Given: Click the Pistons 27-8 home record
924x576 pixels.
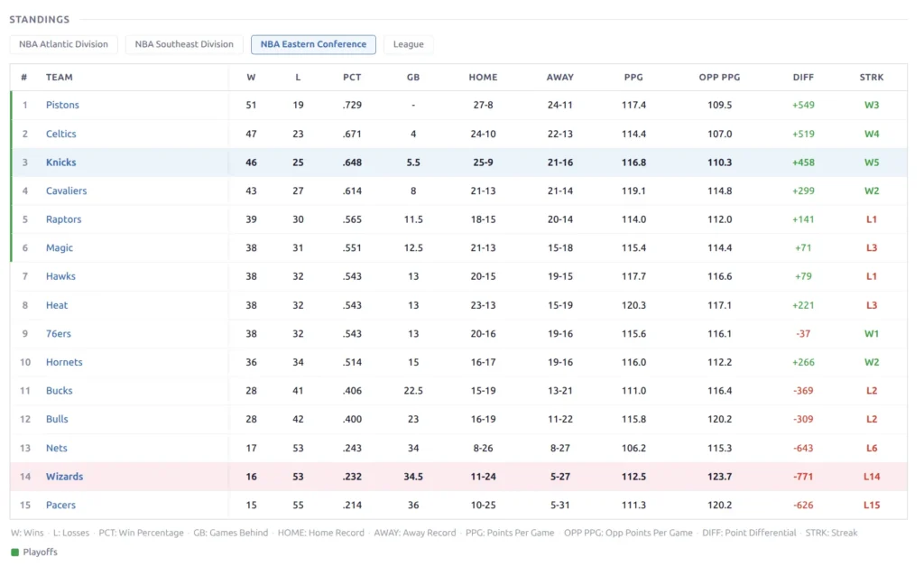Looking at the screenshot, I should 484,105.
